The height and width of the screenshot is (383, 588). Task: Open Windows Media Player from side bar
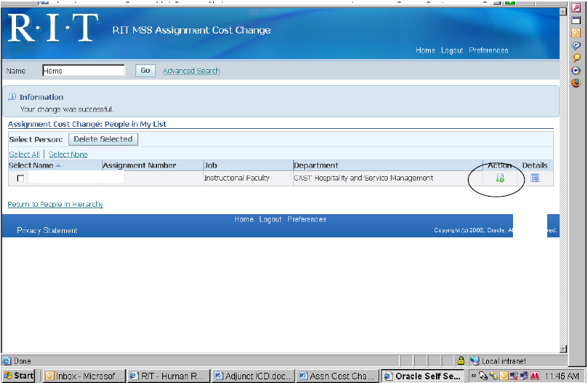coord(576,70)
